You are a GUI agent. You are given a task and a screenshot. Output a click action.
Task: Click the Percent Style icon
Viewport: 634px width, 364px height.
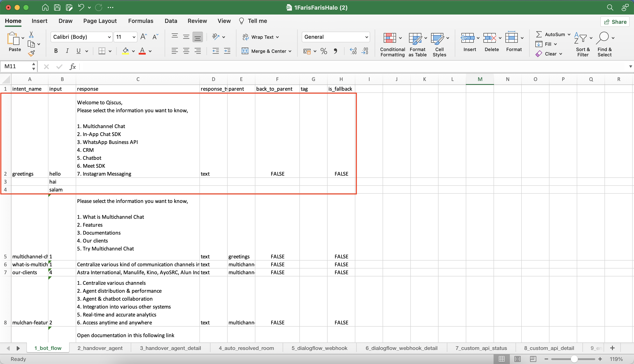point(324,51)
